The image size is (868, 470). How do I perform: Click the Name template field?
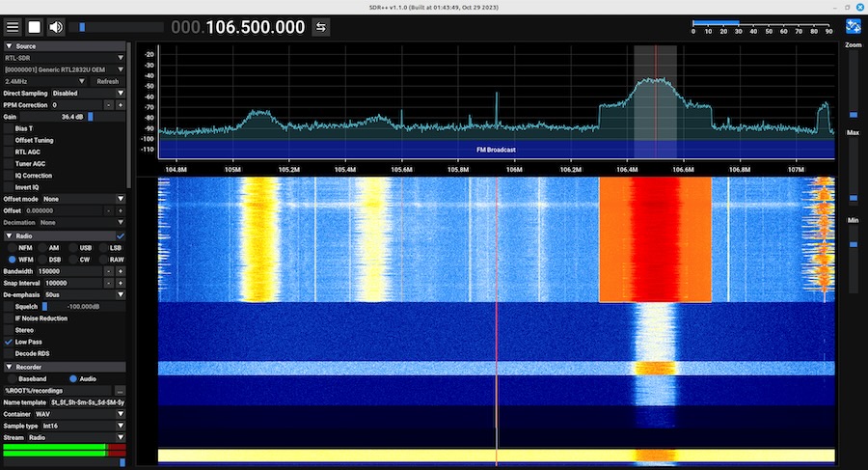coord(88,402)
